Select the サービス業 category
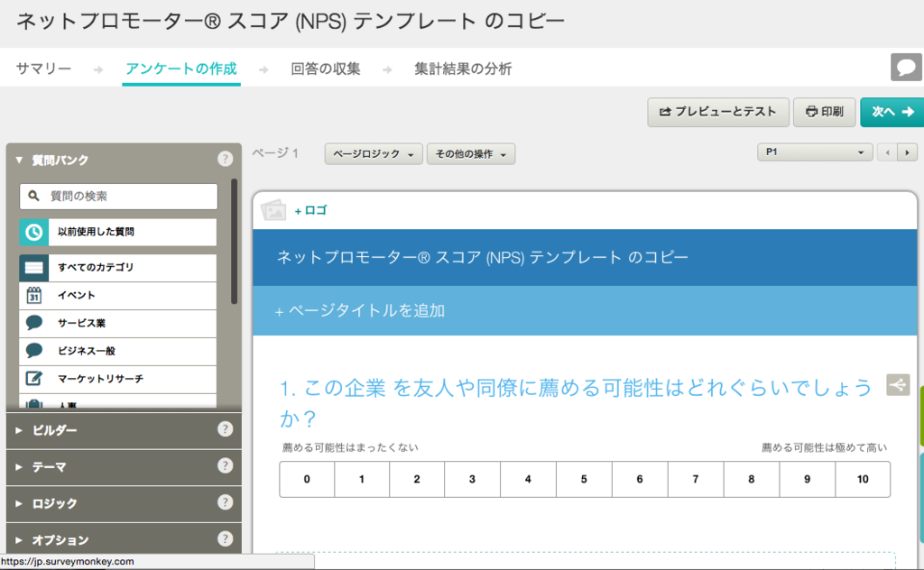Image resolution: width=924 pixels, height=570 pixels. tap(118, 323)
